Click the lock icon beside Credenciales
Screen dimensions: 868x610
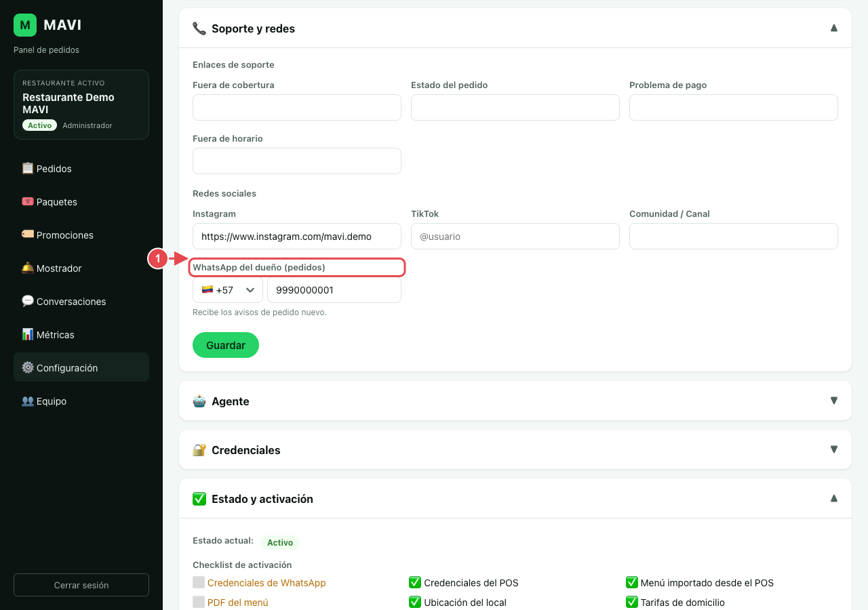[x=199, y=450]
